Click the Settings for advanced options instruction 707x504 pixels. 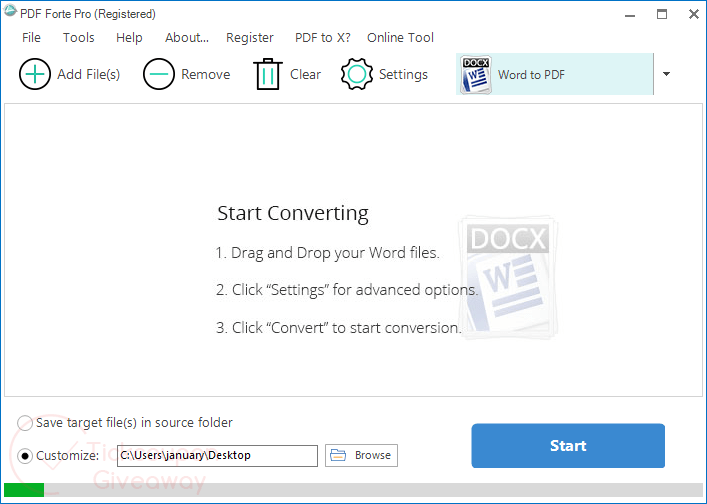tap(347, 290)
